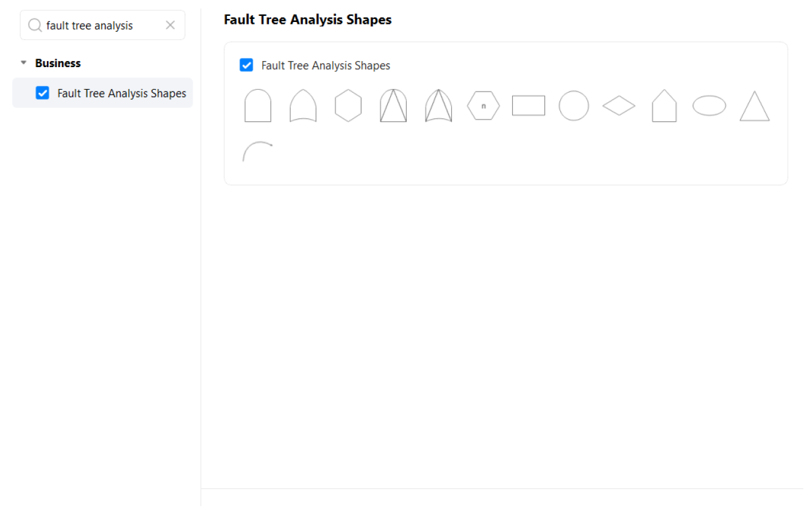
Task: Select the arc connector shape
Action: click(258, 151)
